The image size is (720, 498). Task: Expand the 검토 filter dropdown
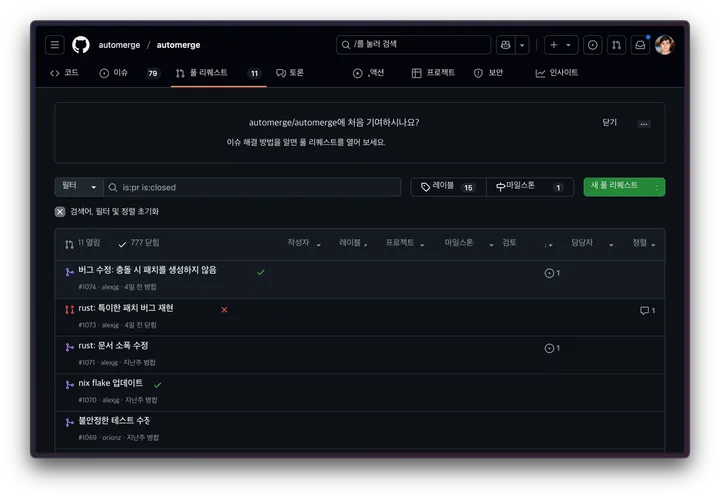pos(527,243)
